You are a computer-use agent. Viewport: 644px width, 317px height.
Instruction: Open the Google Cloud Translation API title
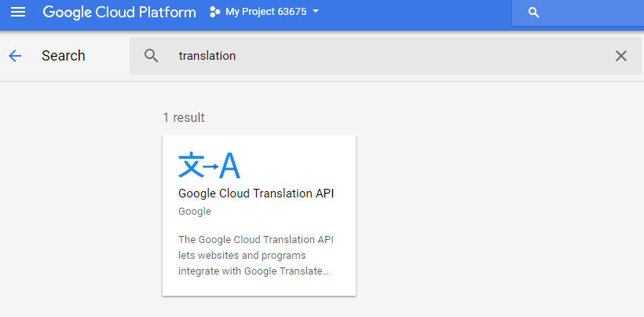[256, 194]
